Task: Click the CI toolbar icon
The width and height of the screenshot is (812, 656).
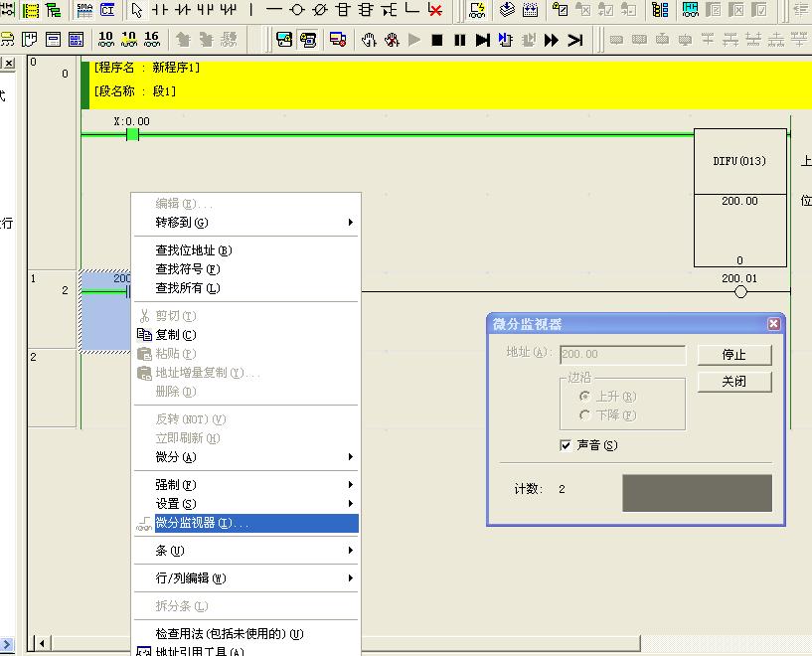Action: tap(107, 10)
